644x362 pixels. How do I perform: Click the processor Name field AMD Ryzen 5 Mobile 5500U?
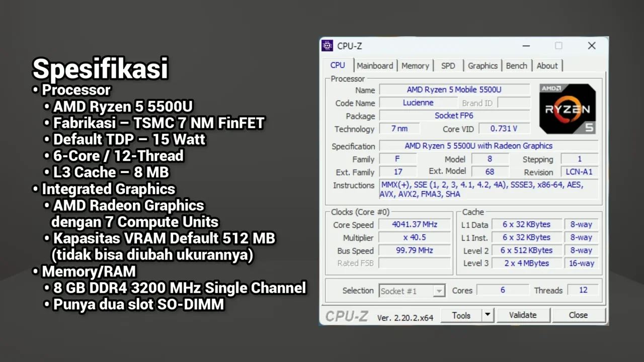click(x=454, y=89)
